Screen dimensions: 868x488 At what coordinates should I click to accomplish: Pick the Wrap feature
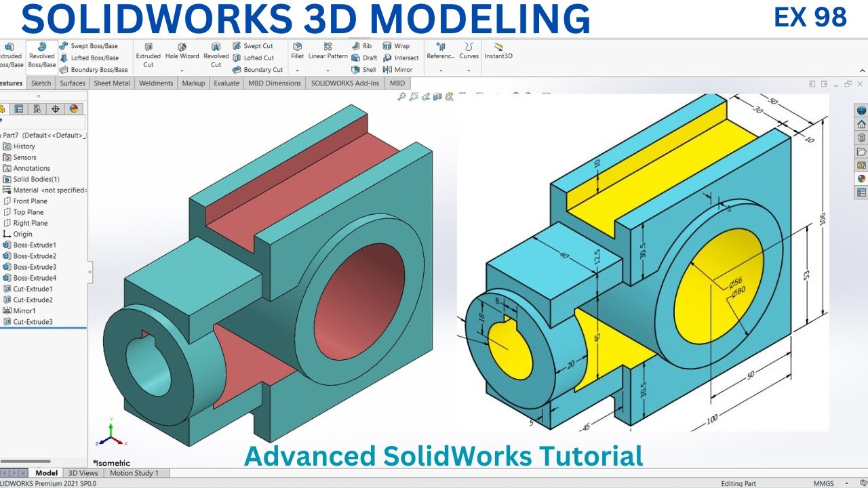(x=396, y=46)
